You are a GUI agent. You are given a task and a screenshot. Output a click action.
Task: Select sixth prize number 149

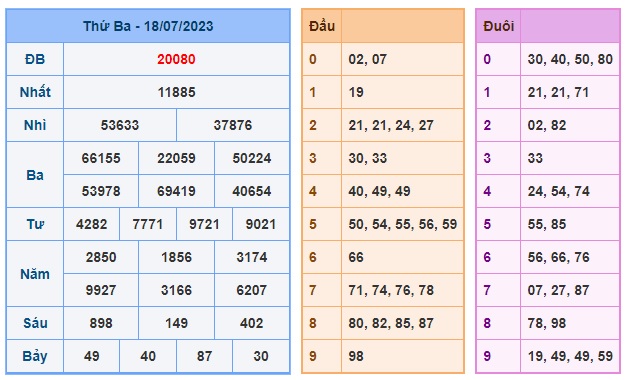point(176,323)
